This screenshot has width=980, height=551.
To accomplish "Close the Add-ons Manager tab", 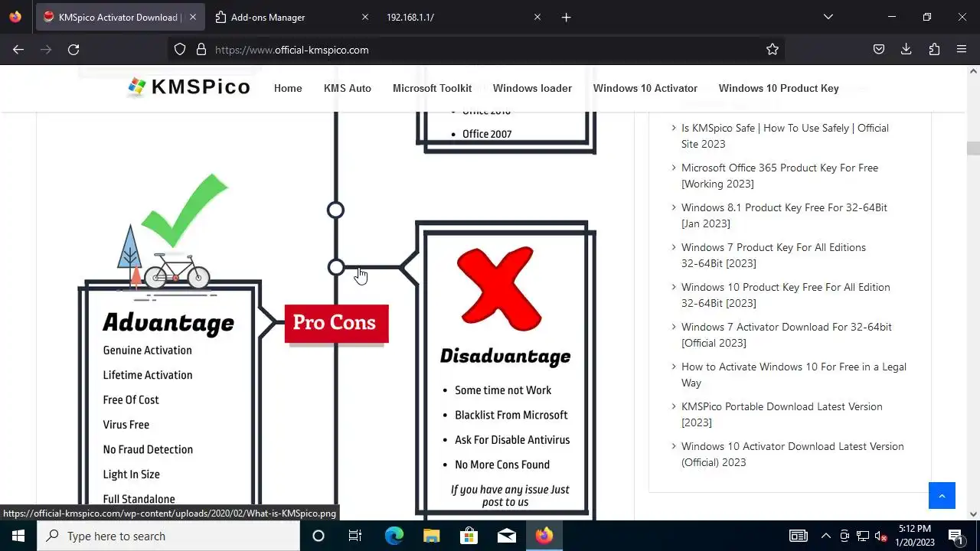I will (x=365, y=17).
